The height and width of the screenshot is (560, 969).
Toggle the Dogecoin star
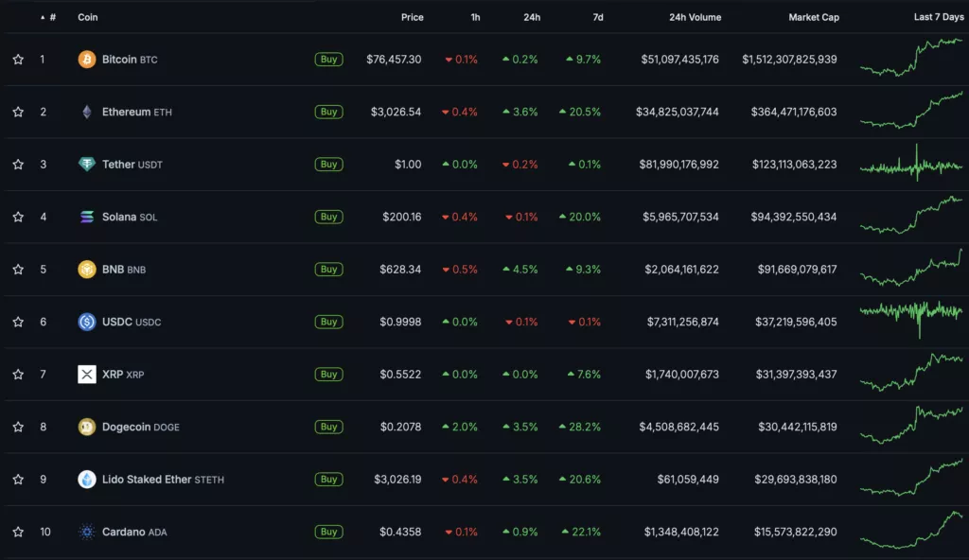(x=18, y=427)
